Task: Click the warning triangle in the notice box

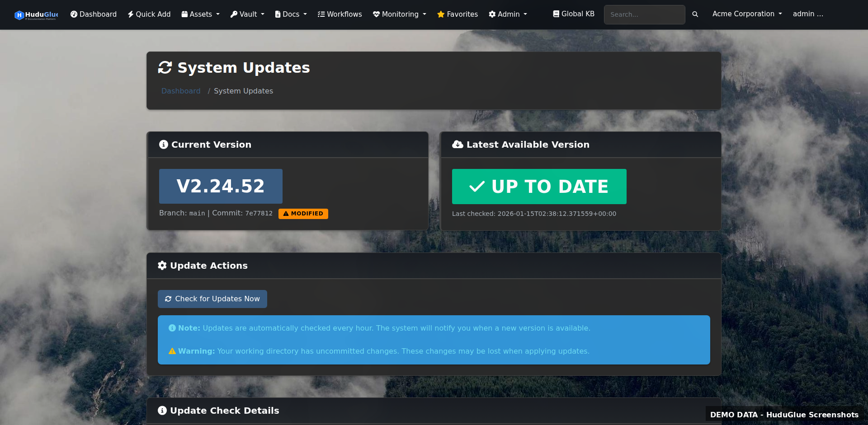Action: 172,351
